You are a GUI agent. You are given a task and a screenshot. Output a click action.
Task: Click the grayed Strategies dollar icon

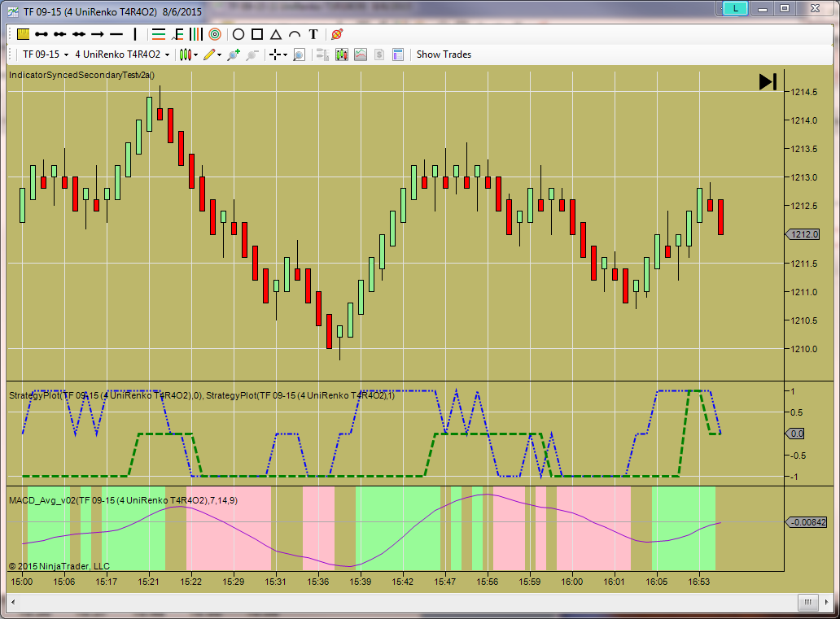pyautogui.click(x=379, y=54)
